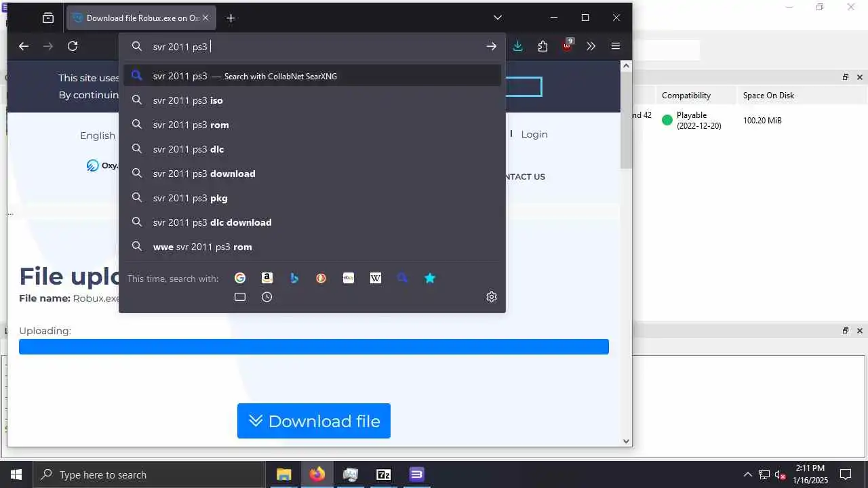
Task: Search bookmarks via the star icon
Action: (430, 278)
